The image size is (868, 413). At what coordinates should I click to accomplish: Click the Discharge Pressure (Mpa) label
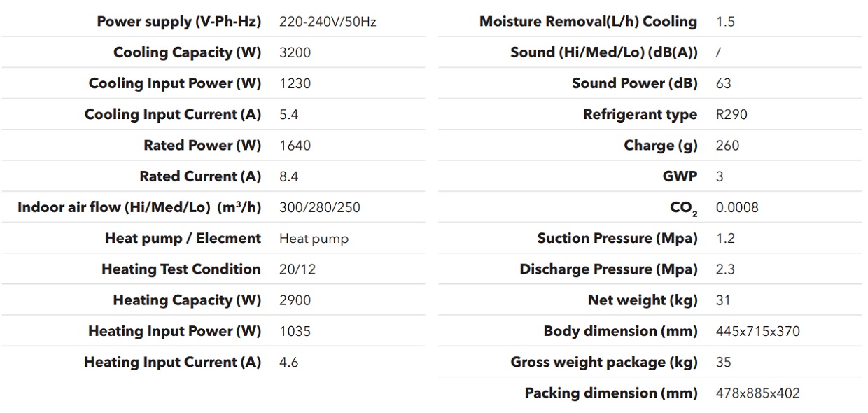coord(608,269)
